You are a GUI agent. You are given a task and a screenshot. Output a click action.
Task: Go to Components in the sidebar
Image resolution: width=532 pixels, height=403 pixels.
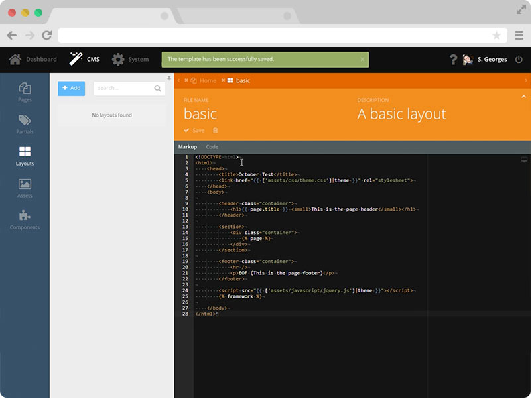(25, 219)
